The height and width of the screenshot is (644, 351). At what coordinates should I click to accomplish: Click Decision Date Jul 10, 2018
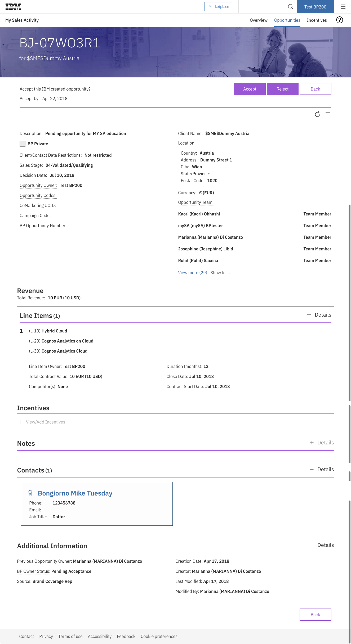click(x=62, y=175)
